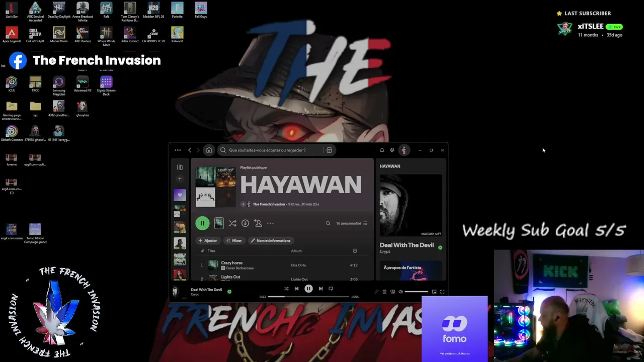The image size is (644, 362).
Task: Pause the HAYAWAN playlist with the green button
Action: point(202,223)
